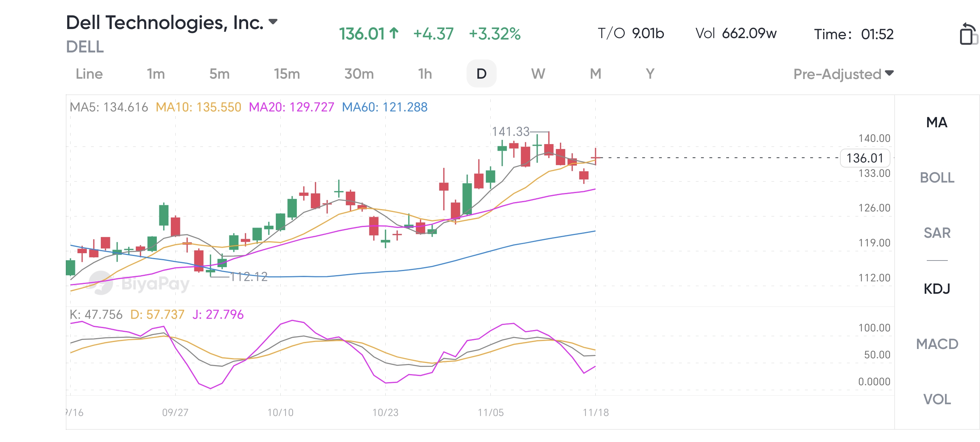Click the 136.01 price tag on axis
980x442 pixels.
pos(865,158)
